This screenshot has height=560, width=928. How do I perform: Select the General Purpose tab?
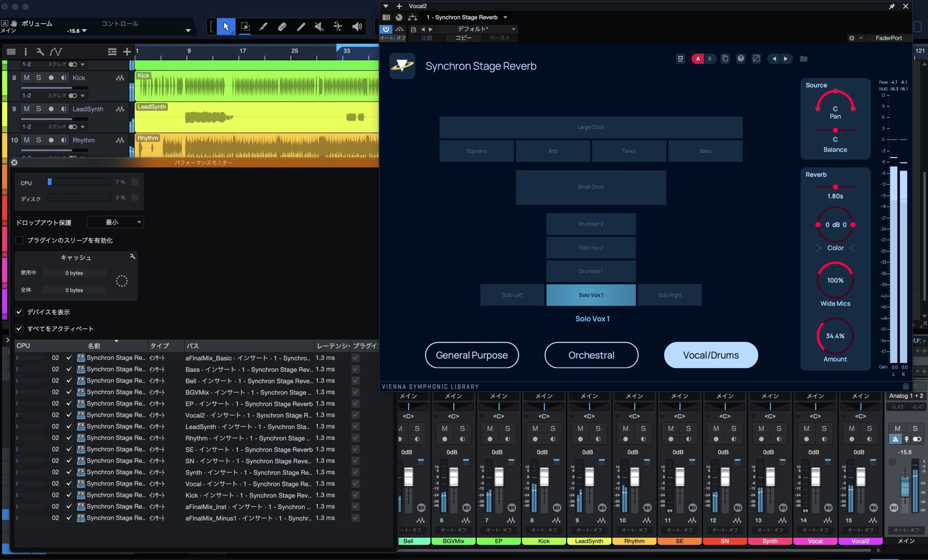click(472, 355)
